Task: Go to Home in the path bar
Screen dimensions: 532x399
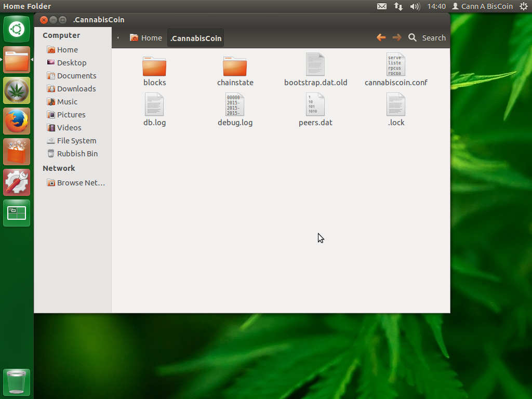Action: point(146,38)
